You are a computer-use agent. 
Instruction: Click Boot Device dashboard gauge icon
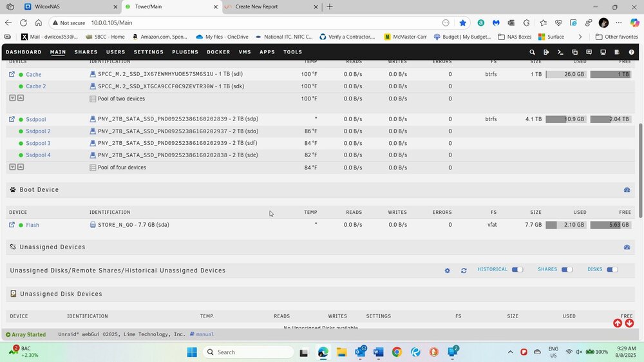[x=627, y=190]
